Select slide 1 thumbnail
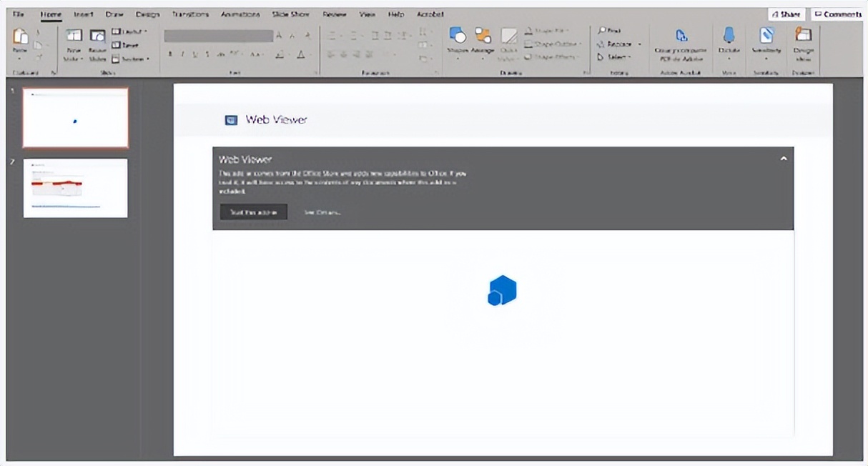 coord(75,117)
